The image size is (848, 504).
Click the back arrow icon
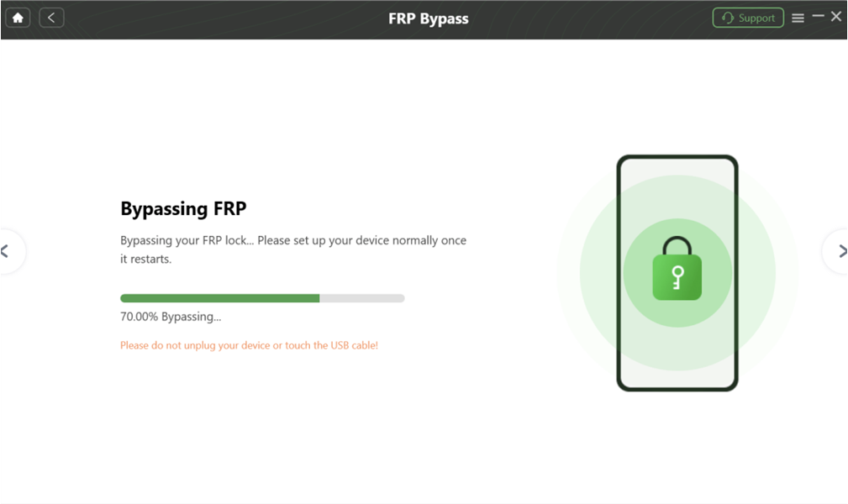click(51, 17)
